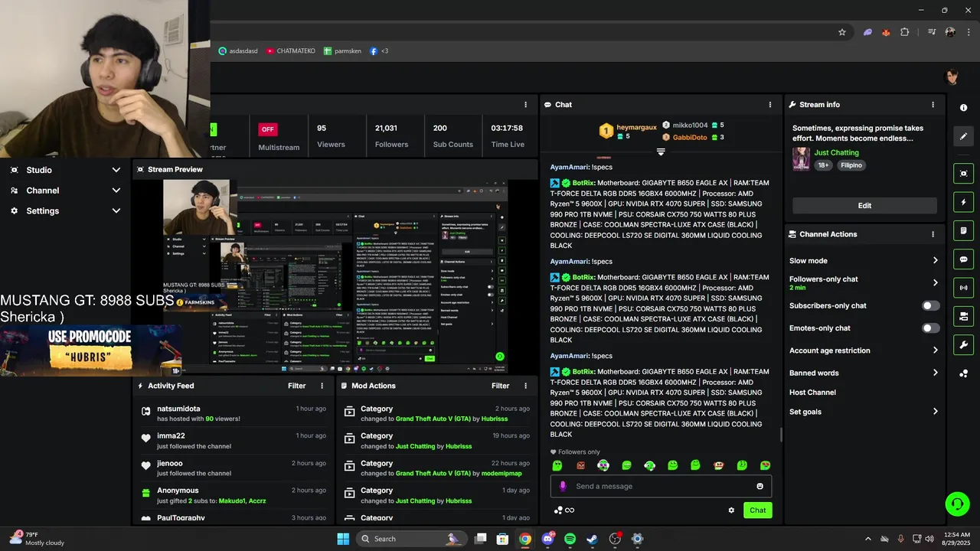980x551 pixels.
Task: Click the Filipino language tag
Action: point(851,165)
